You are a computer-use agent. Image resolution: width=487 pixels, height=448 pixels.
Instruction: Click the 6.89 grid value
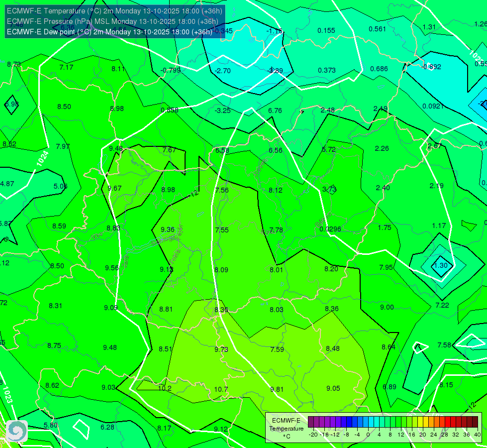click(390, 387)
